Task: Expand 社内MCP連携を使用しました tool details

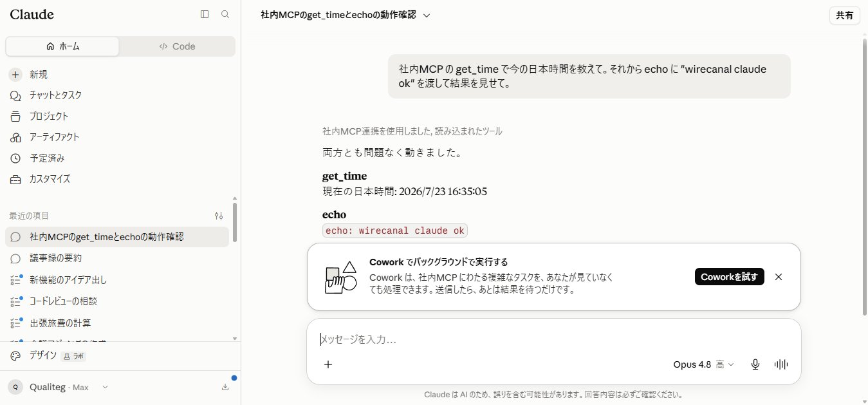Action: 412,131
